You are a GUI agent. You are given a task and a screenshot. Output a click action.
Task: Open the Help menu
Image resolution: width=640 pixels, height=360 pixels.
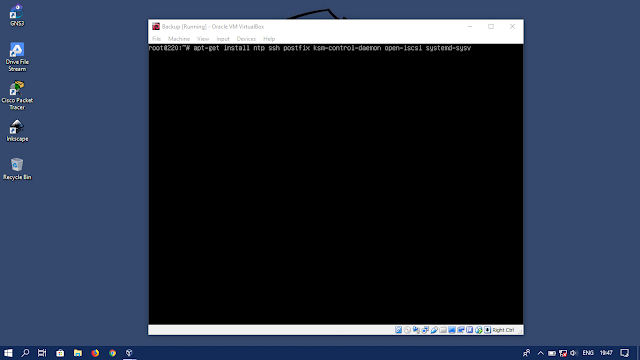click(x=269, y=39)
